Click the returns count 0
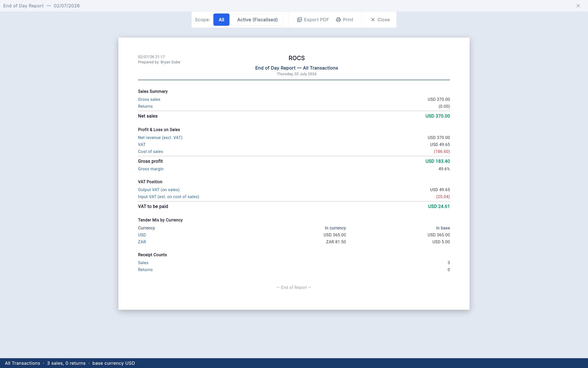 [x=449, y=270]
